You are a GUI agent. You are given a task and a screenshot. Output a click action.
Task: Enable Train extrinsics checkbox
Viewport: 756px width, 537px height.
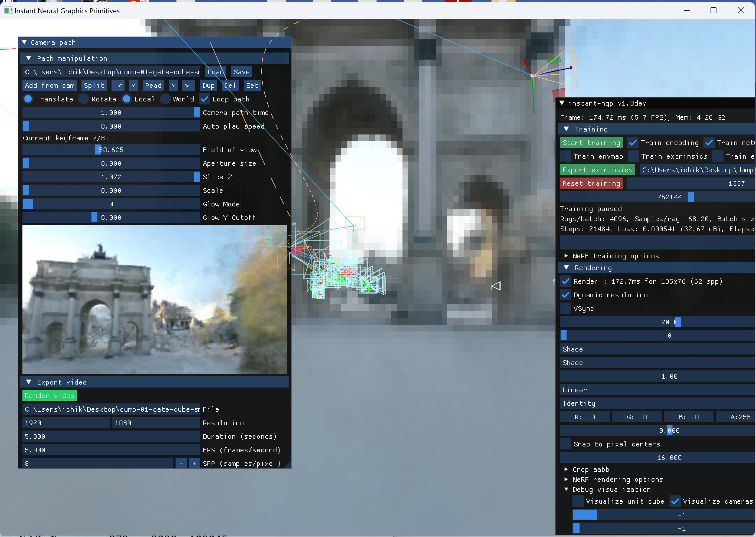tap(634, 156)
